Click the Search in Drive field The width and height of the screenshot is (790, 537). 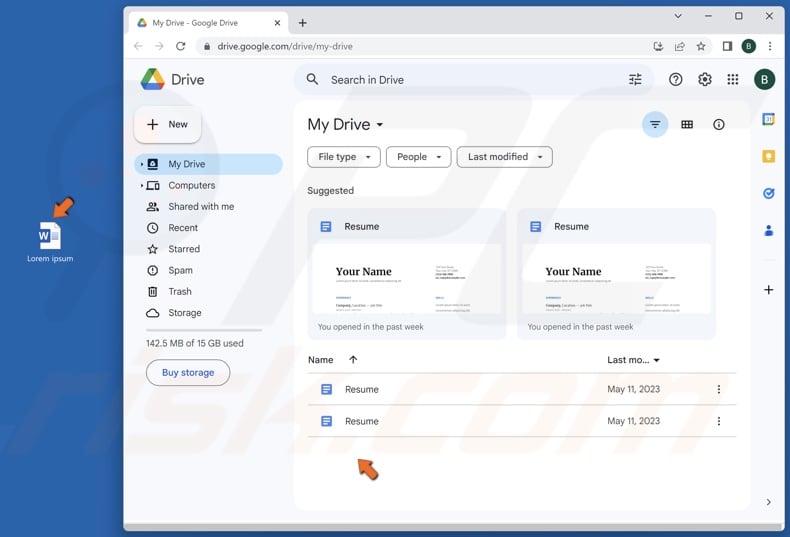click(474, 80)
